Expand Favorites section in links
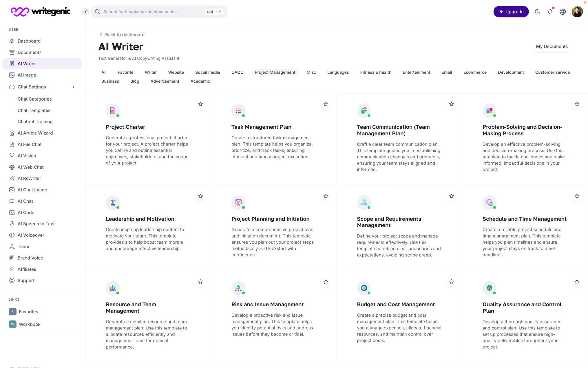 [28, 312]
